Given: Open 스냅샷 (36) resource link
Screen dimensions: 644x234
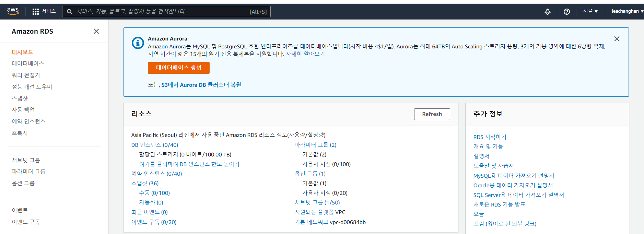Looking at the screenshot, I should point(145,183).
